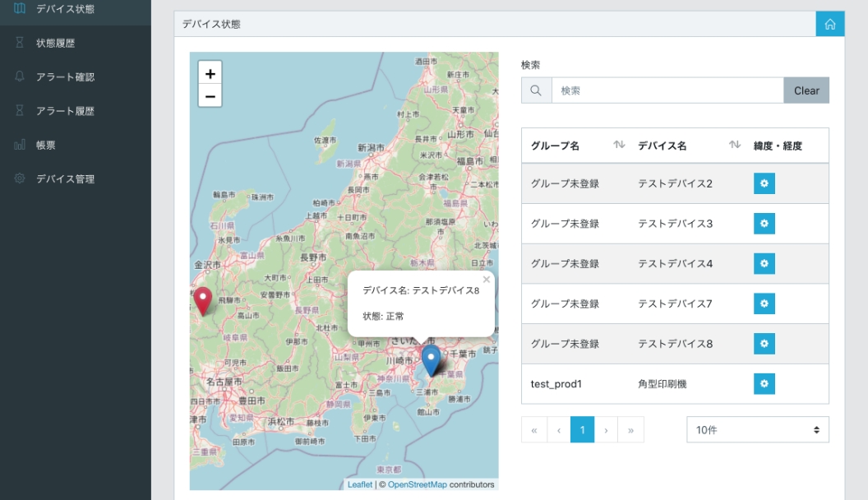Click 状態: 正常 text in popup

coord(383,316)
